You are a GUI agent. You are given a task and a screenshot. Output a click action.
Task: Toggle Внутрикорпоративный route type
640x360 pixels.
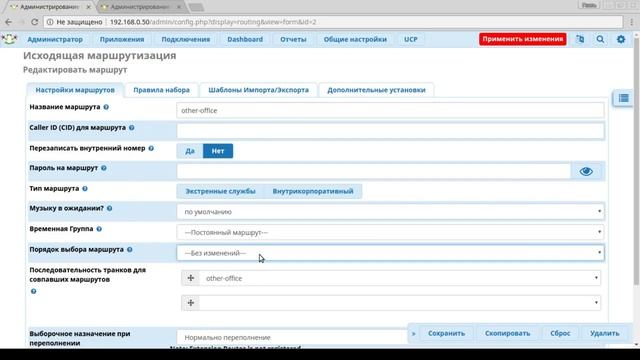(x=313, y=191)
